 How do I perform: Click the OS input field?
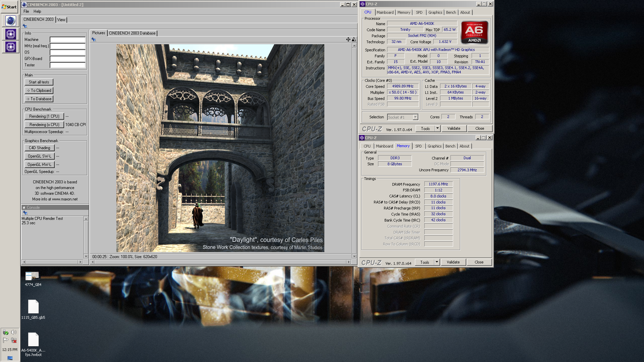[x=67, y=52]
